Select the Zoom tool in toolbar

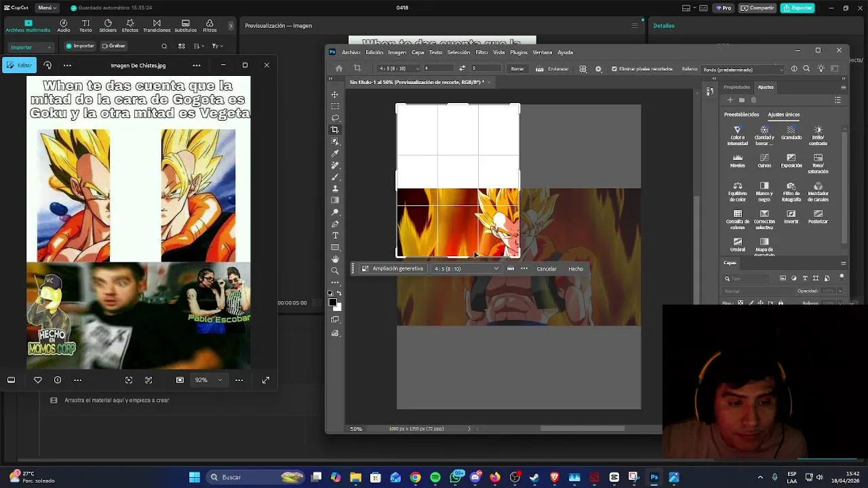335,270
